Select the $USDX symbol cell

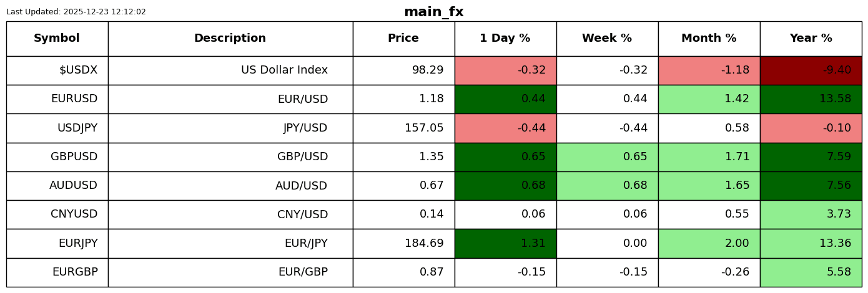(78, 70)
